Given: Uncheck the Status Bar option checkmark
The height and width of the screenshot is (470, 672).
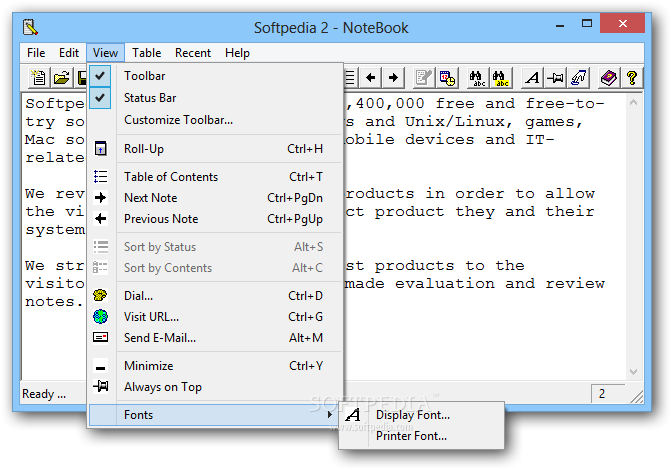Looking at the screenshot, I should [100, 98].
